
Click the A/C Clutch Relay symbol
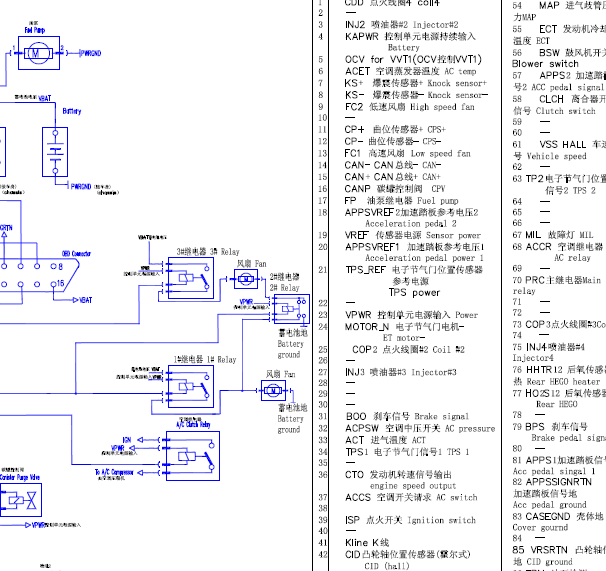click(x=193, y=456)
